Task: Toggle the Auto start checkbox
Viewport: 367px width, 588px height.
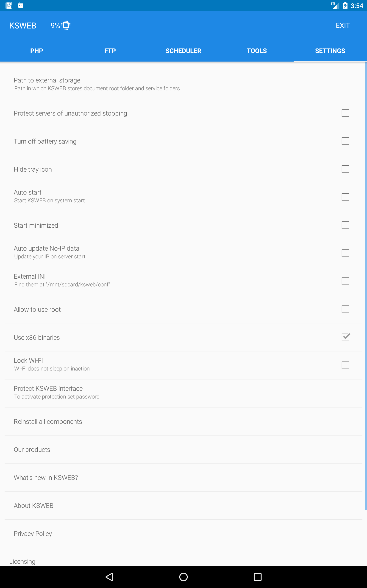Action: click(345, 197)
